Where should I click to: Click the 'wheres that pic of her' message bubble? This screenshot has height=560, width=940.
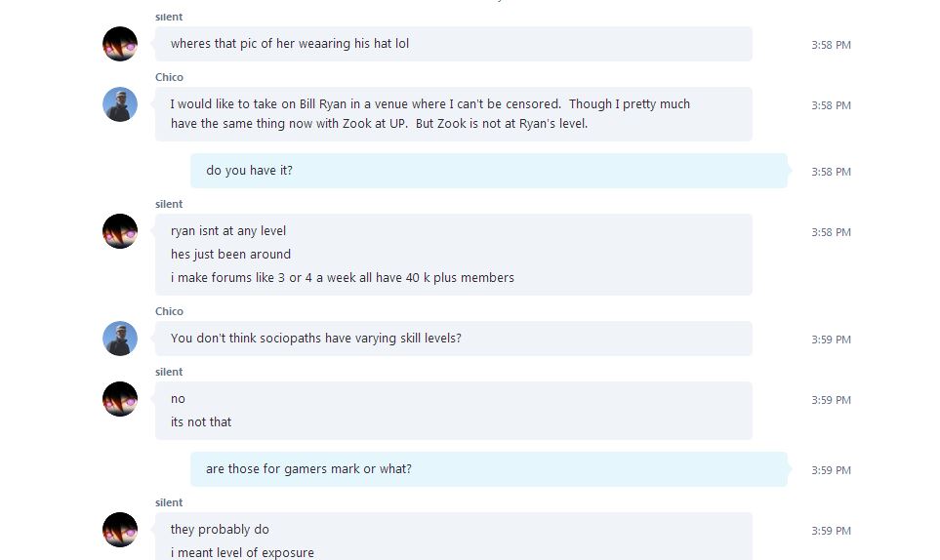[x=454, y=44]
